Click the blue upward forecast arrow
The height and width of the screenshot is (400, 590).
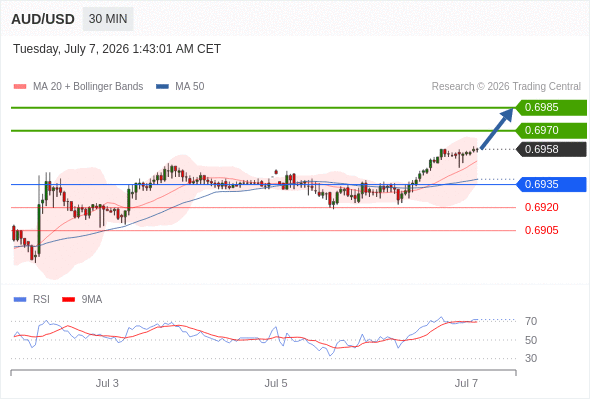[x=497, y=129]
